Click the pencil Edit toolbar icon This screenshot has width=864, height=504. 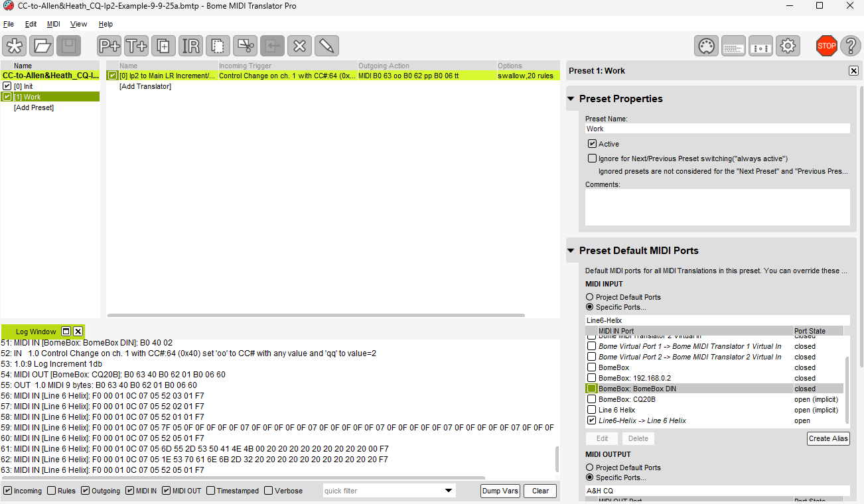[326, 46]
